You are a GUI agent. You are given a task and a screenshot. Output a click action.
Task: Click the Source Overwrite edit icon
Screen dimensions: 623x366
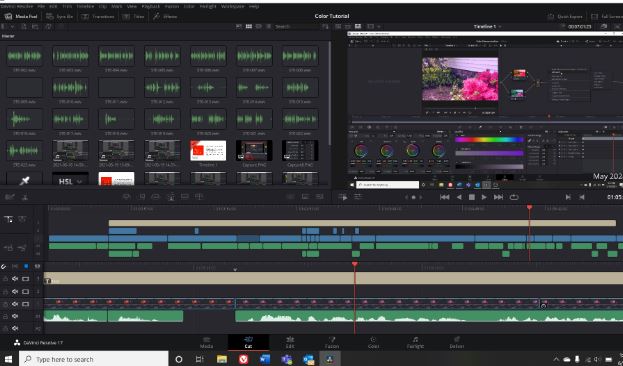click(199, 197)
